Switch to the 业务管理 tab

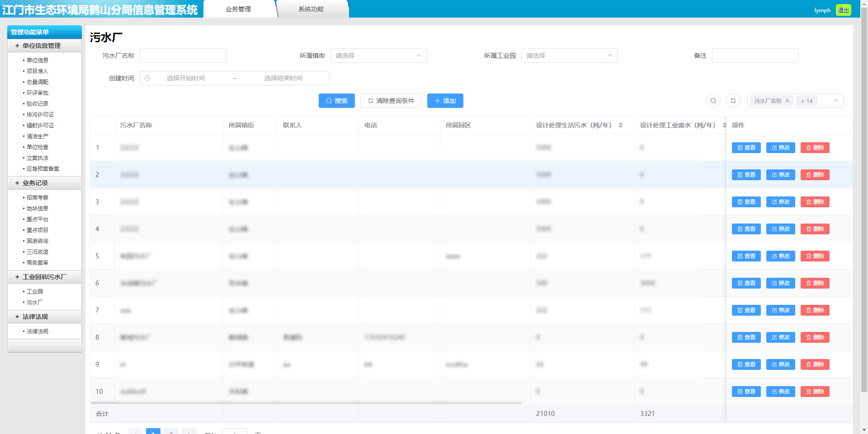click(x=238, y=9)
